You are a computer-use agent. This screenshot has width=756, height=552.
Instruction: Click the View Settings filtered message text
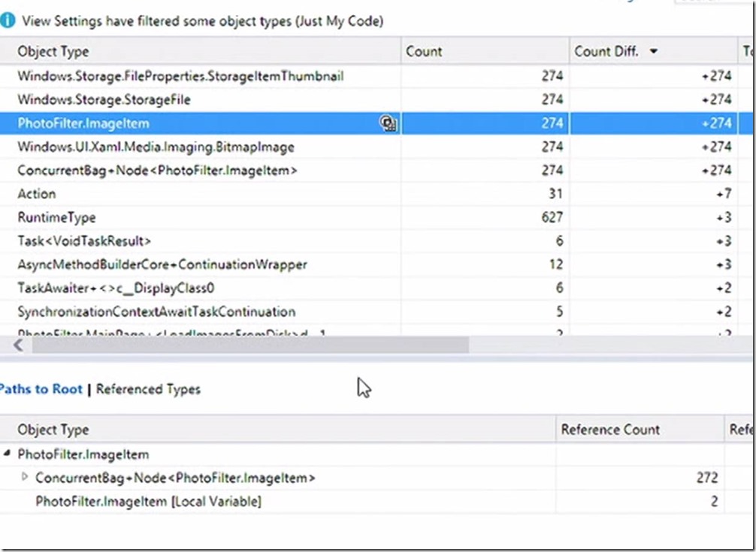(x=202, y=21)
